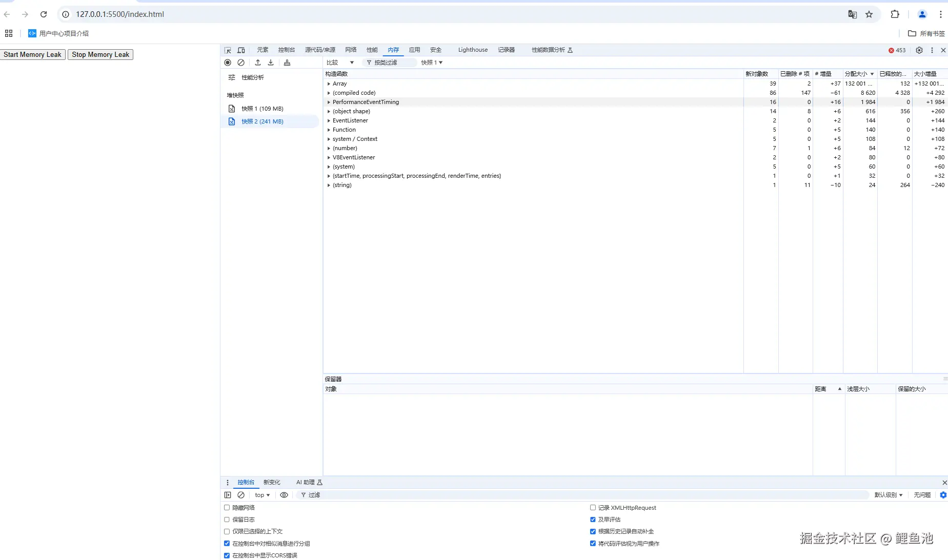948x560 pixels.
Task: Click the red error count 453 badge
Action: (x=897, y=50)
